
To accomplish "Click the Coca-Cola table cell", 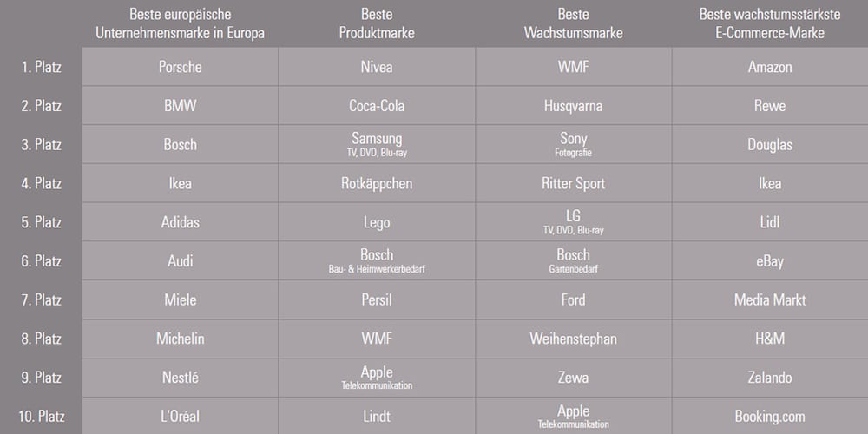I will [377, 106].
